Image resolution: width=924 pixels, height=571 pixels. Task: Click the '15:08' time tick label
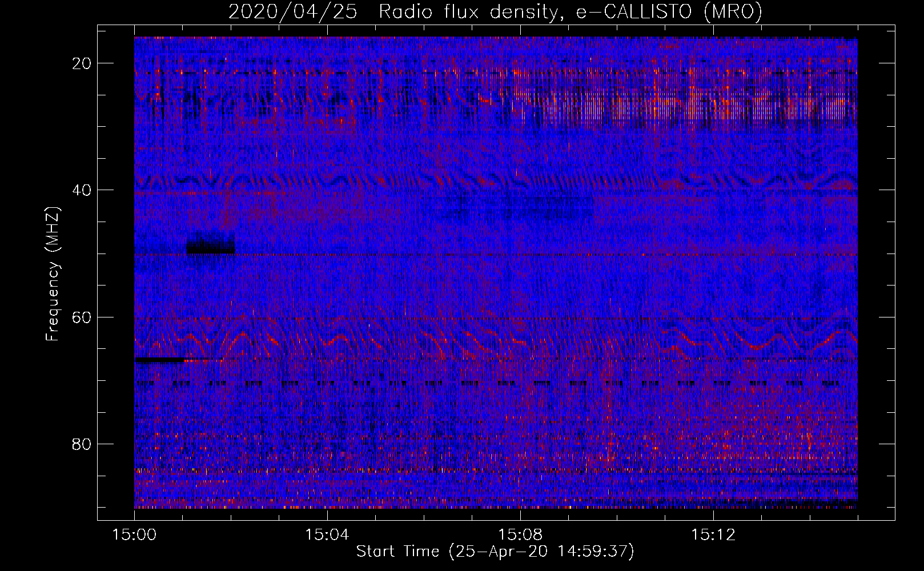coord(520,535)
